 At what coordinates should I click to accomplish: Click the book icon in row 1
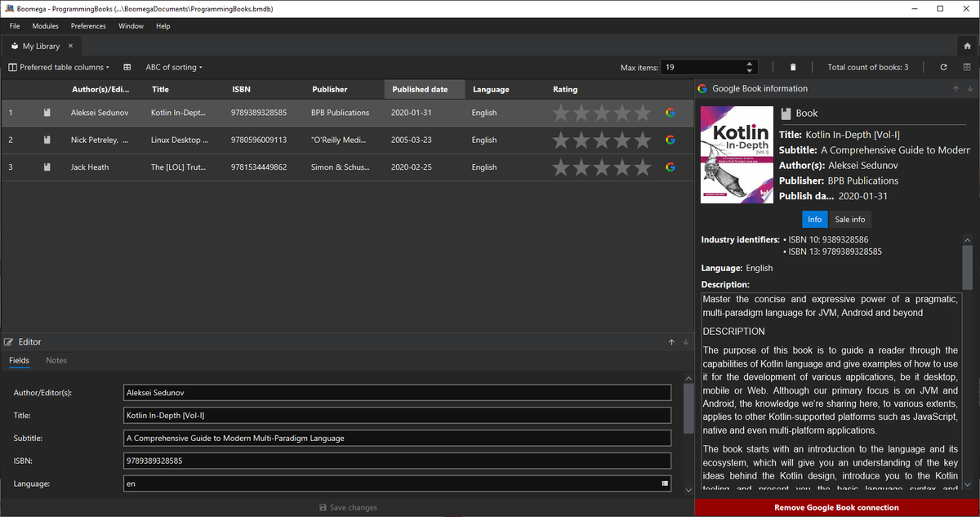click(47, 113)
